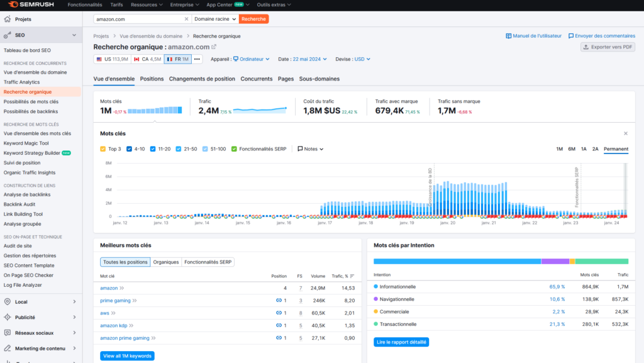Expand the Local sidebar section chevron
Viewport: 644px width, 363px height.
coord(74,302)
